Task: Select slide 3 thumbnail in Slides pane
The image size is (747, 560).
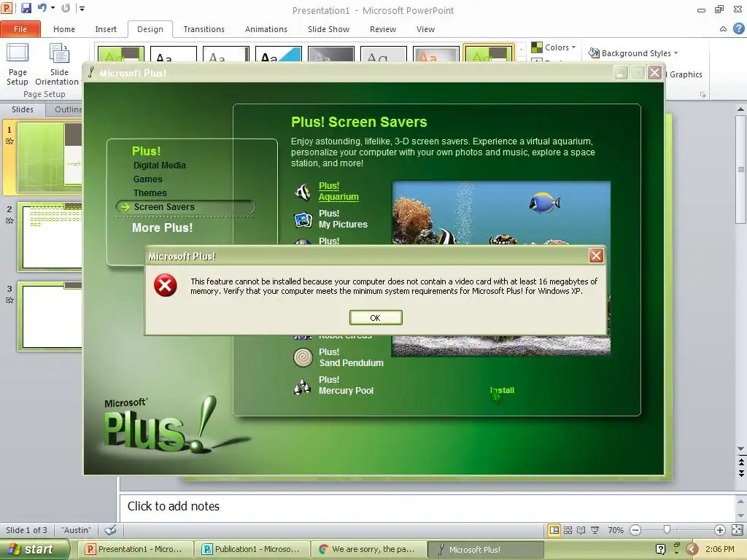Action: click(x=50, y=316)
